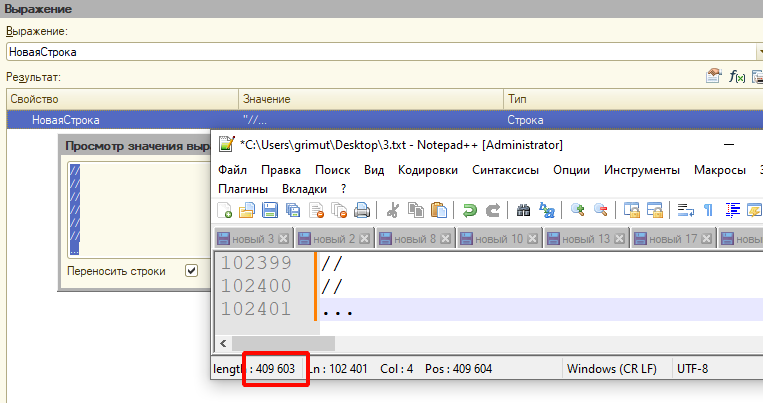The height and width of the screenshot is (403, 763).
Task: Click the Cut scissors icon
Action: coord(393,210)
